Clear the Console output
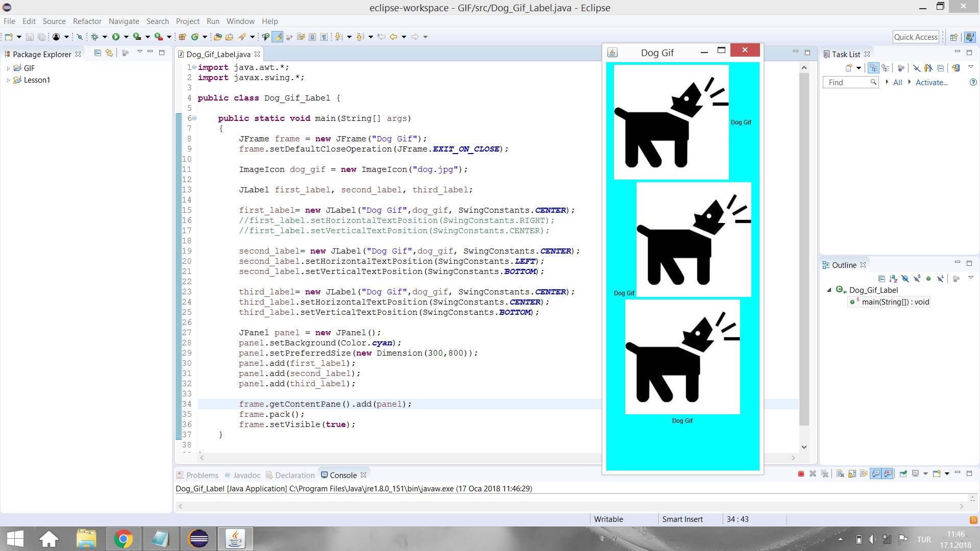This screenshot has width=980, height=551. coord(840,474)
